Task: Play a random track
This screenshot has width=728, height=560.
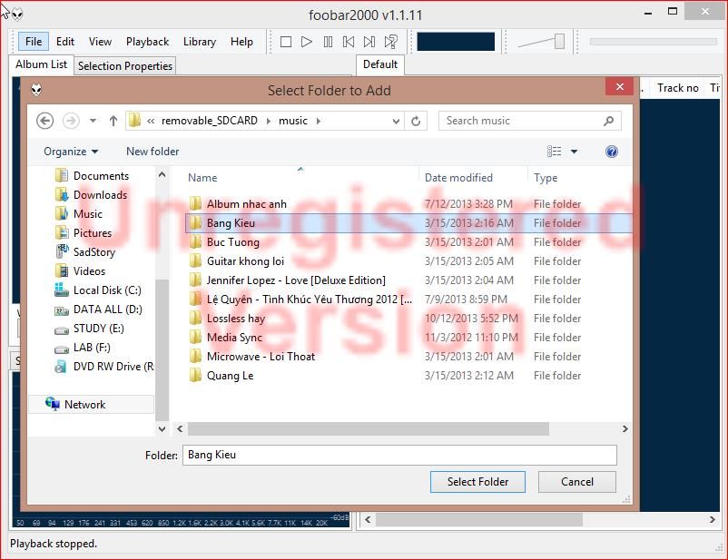Action: click(x=391, y=42)
